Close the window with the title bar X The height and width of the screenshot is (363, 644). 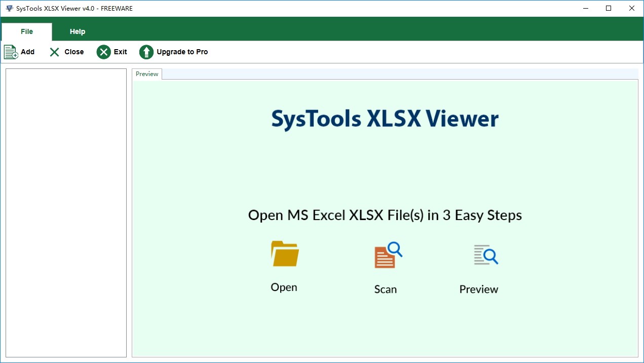[x=632, y=8]
